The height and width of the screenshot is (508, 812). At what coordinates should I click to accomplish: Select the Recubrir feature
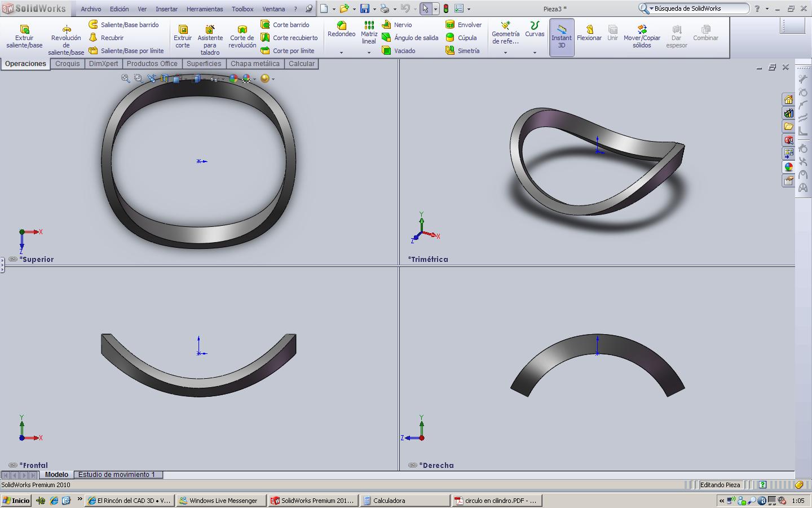(x=106, y=38)
